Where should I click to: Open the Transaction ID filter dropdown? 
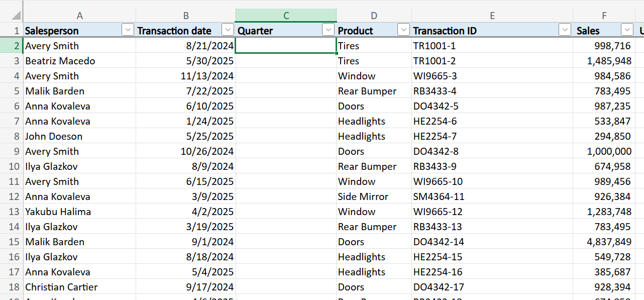coord(565,30)
